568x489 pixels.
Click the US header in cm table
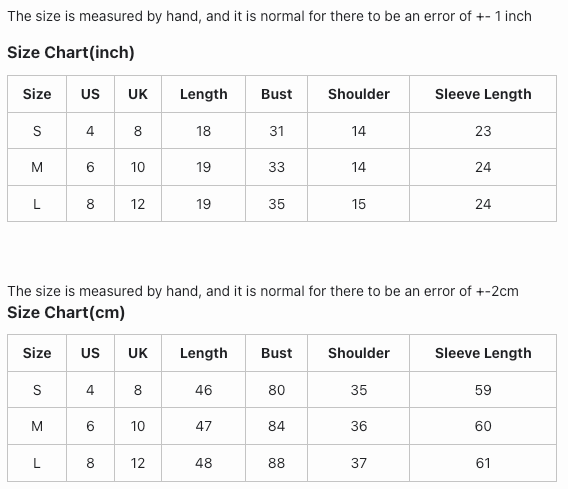[90, 353]
